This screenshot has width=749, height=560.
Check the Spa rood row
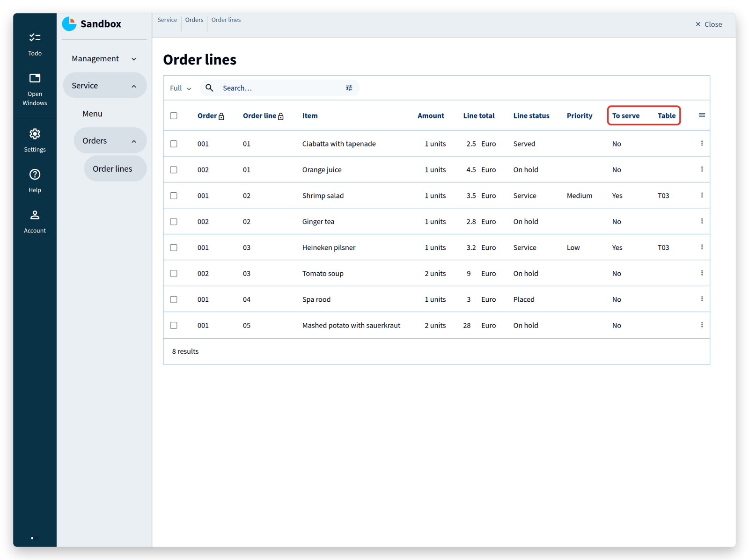(174, 299)
